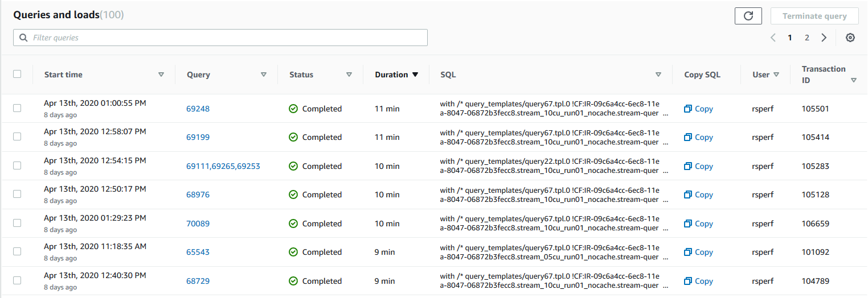The image size is (868, 298).
Task: Sort by Start time column arrow
Action: click(161, 74)
